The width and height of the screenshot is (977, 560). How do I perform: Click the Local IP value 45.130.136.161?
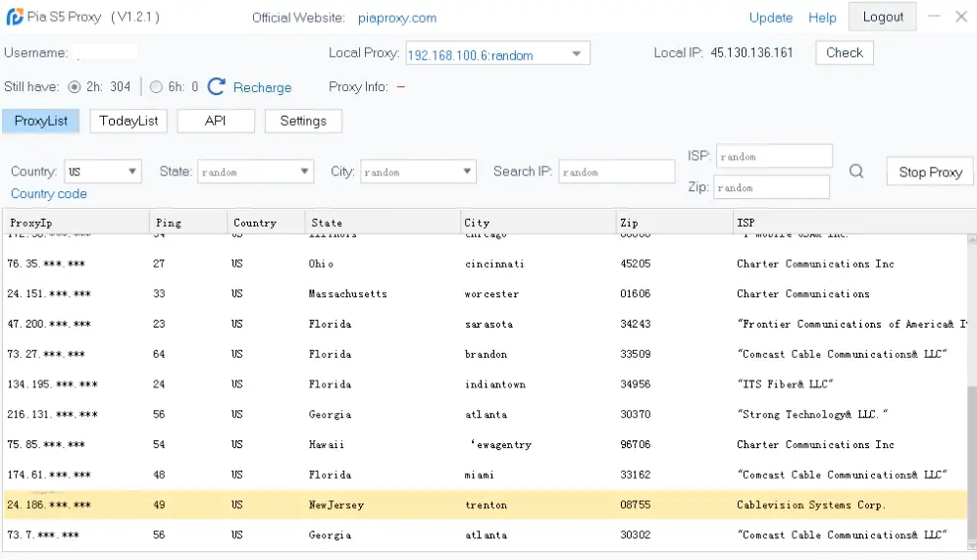pyautogui.click(x=751, y=53)
